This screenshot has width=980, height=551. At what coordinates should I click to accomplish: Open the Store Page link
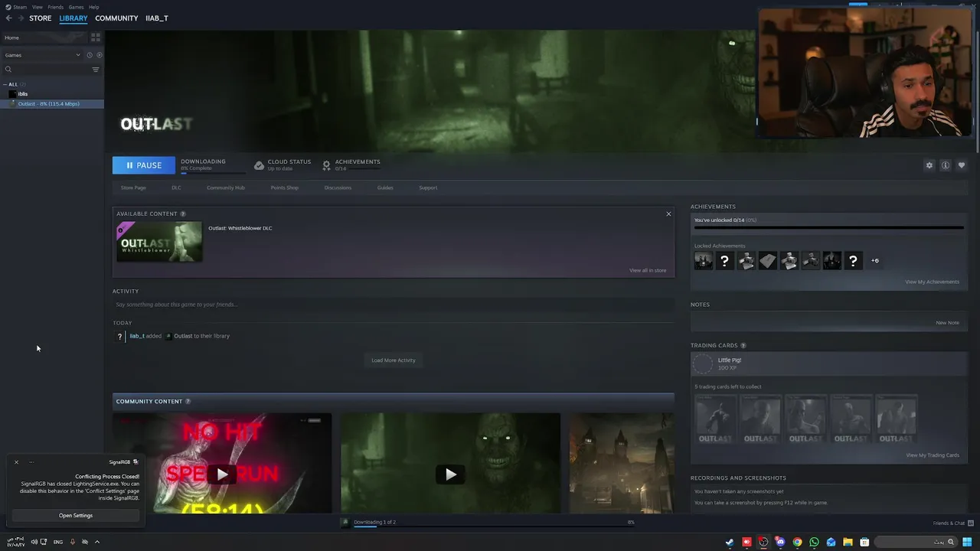point(133,187)
